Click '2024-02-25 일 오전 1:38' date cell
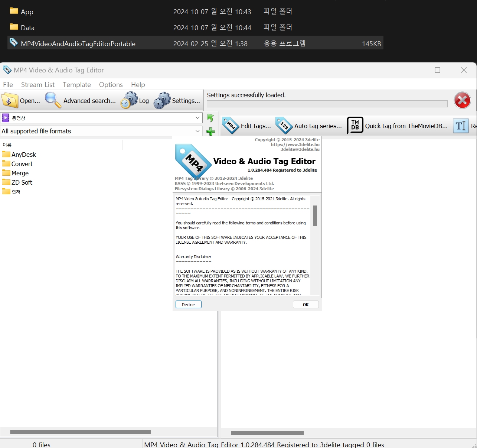Screen dimensions: 477x448 pyautogui.click(x=210, y=43)
